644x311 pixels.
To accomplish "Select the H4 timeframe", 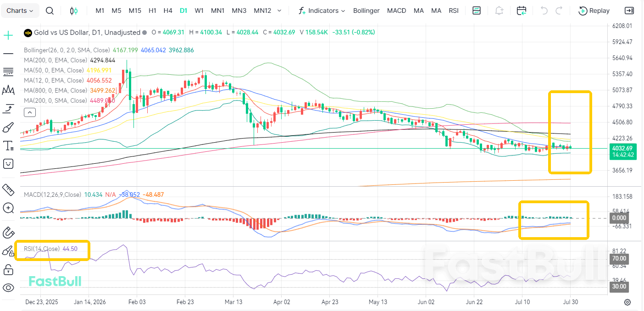I will 168,11.
